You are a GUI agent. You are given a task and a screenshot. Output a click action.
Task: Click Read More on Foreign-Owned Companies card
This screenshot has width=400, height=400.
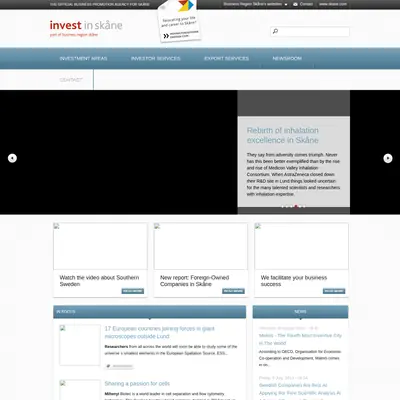click(233, 291)
